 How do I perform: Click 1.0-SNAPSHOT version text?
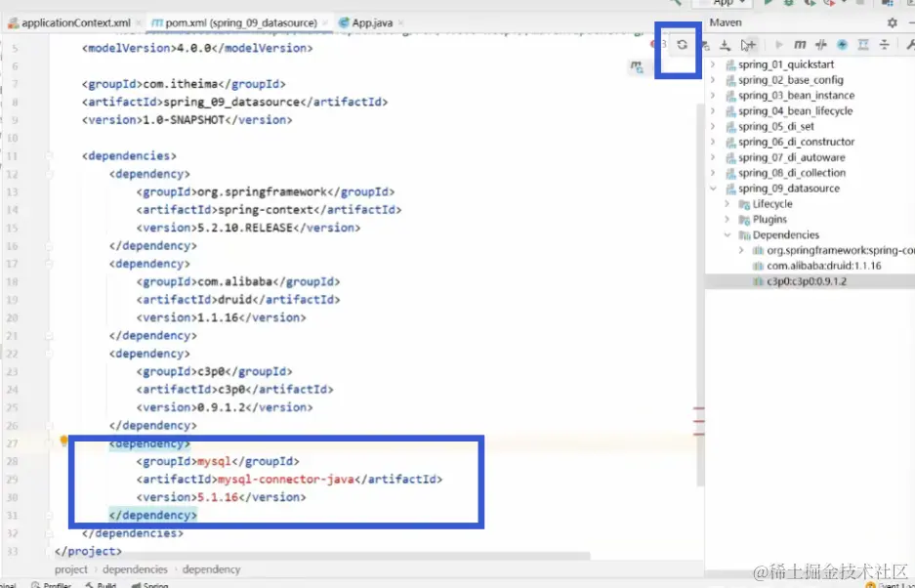184,120
